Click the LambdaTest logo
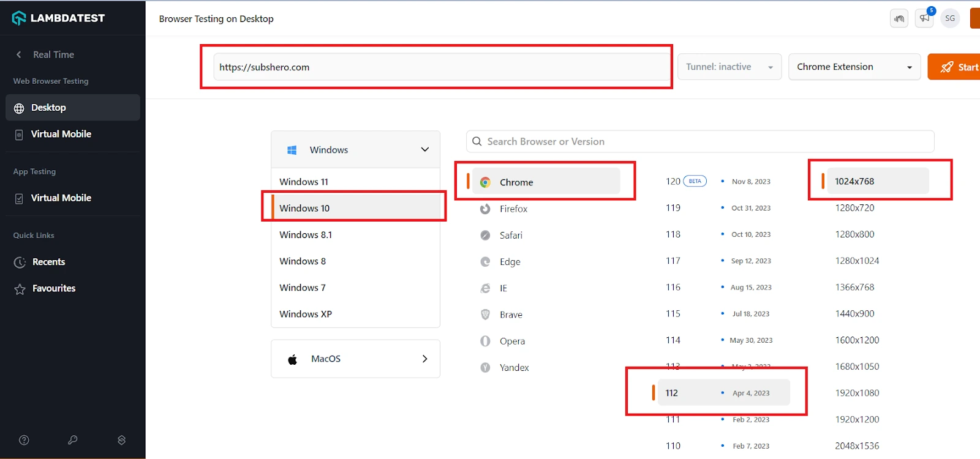Viewport: 980px width, 459px height. click(x=58, y=18)
